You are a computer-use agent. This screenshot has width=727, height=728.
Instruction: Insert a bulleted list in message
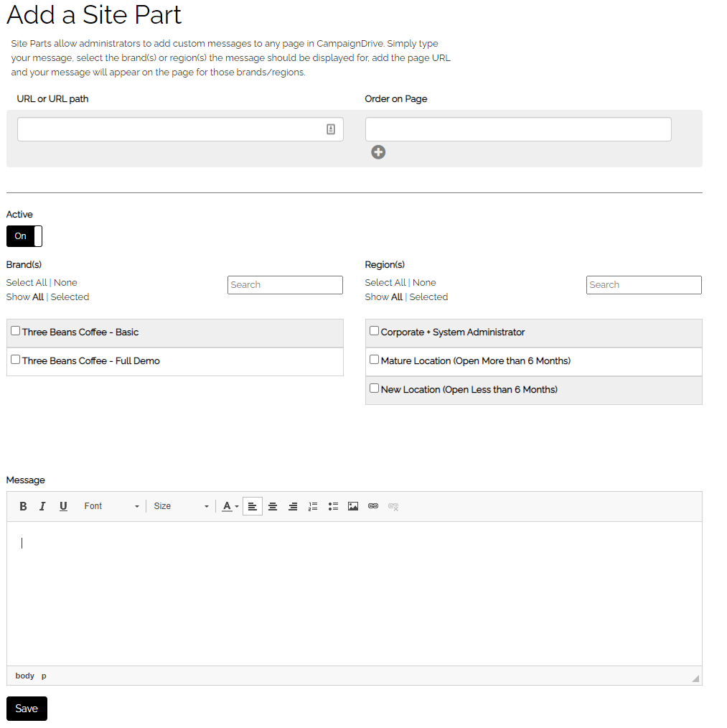pyautogui.click(x=333, y=506)
